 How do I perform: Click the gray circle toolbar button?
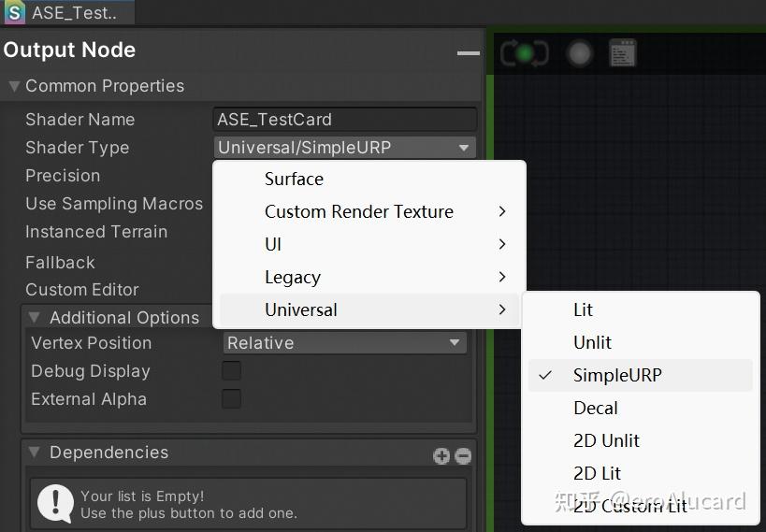(x=580, y=52)
